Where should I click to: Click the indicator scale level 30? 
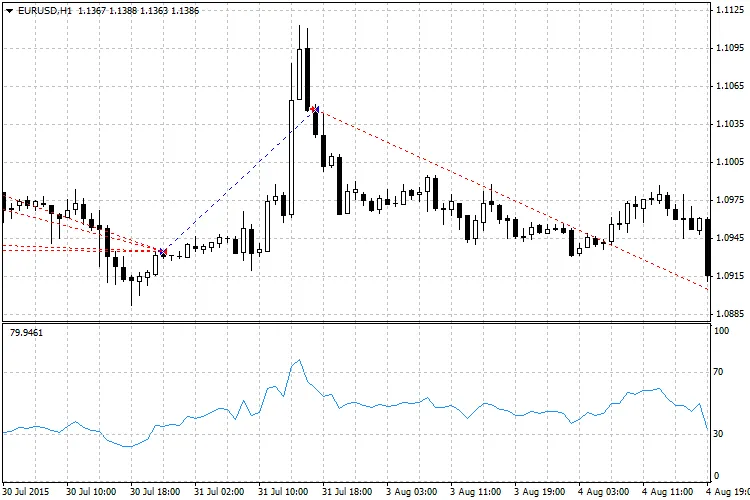point(717,432)
